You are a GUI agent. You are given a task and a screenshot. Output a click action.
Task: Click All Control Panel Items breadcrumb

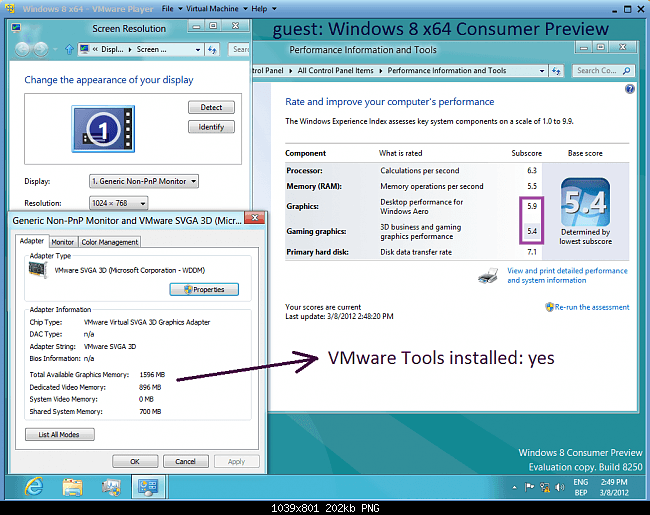335,71
